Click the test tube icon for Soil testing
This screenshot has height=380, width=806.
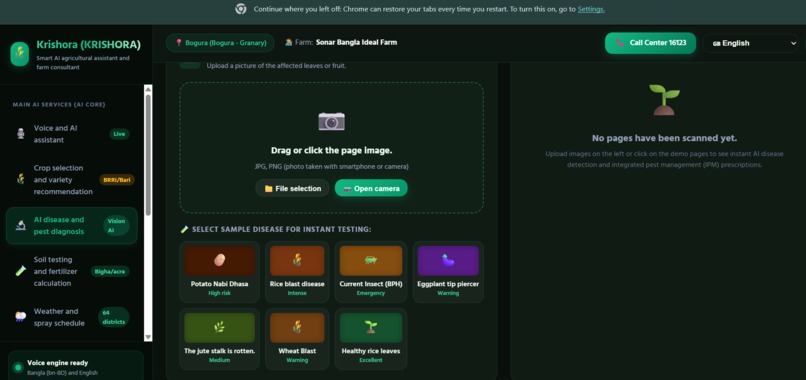coord(21,271)
